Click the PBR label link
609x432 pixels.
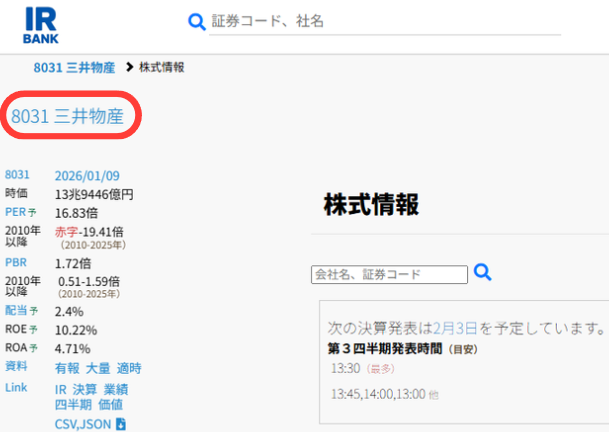[15, 263]
